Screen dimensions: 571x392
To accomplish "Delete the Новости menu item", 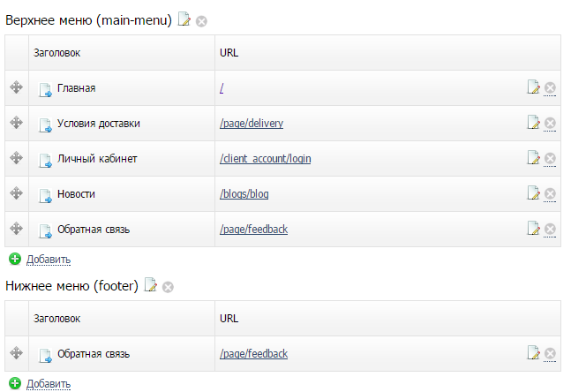I will pos(550,194).
